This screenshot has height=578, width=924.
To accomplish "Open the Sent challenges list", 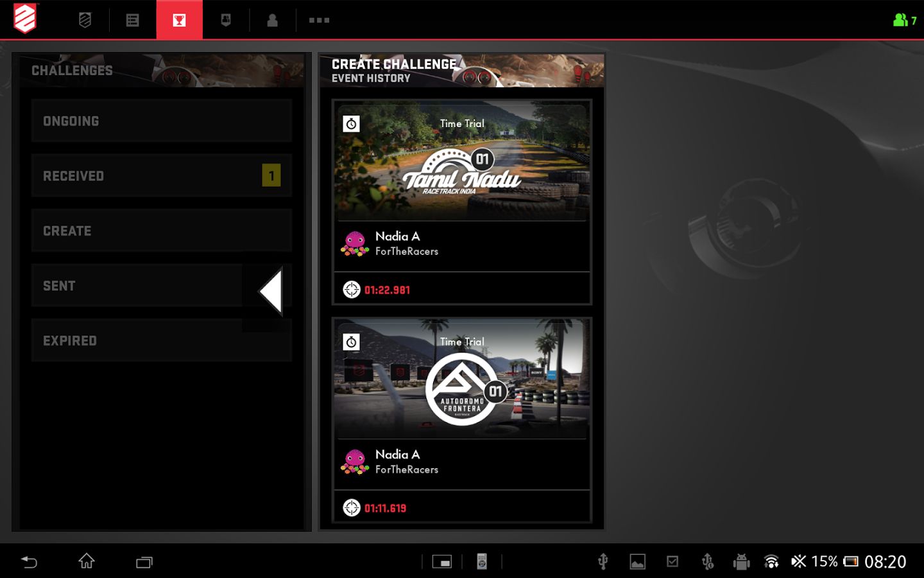I will pos(135,286).
